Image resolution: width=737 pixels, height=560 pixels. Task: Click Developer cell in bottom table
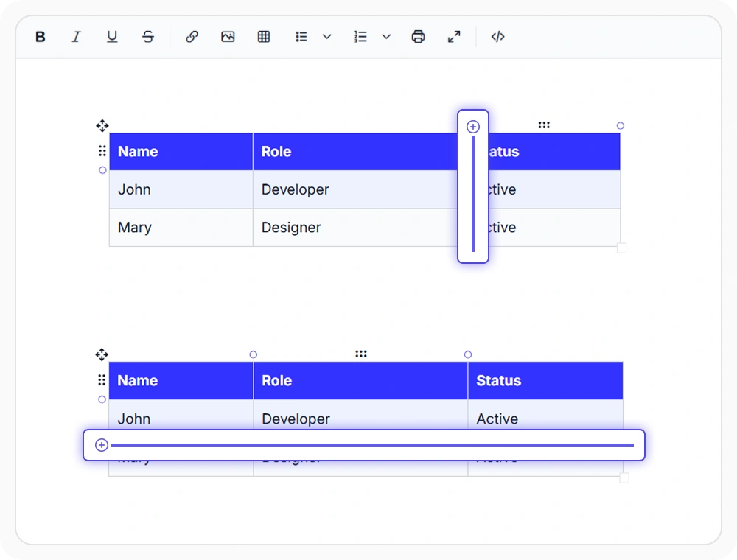[x=360, y=414]
